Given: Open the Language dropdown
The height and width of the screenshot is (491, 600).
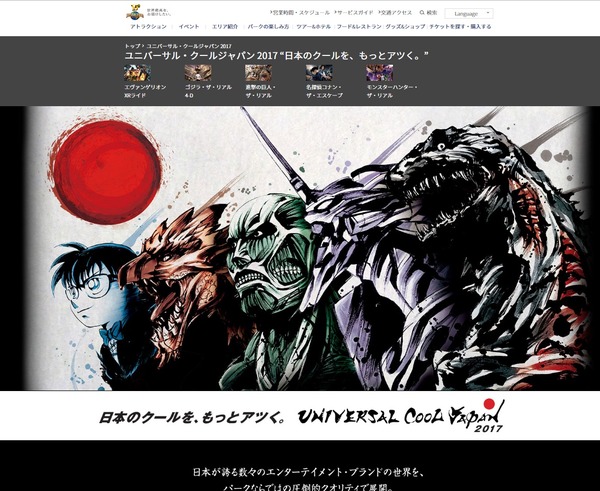Looking at the screenshot, I should tap(469, 13).
